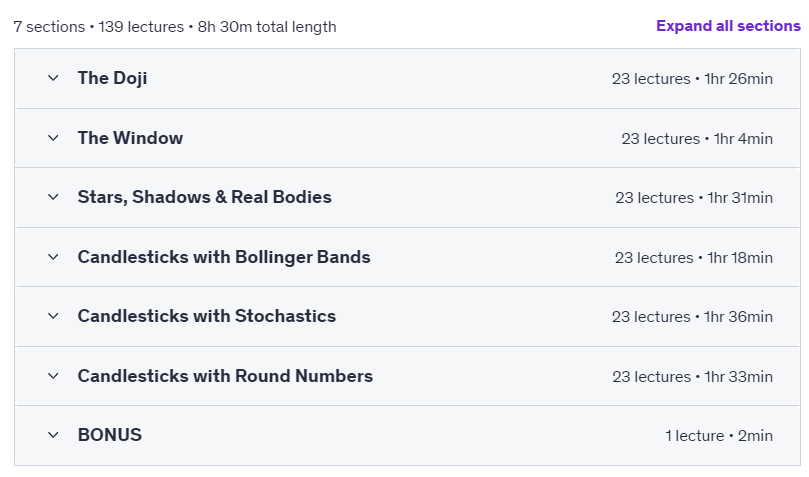Screen dimensions: 809x477
Task: Open Candlesticks with Round Numbers heading
Action: coord(225,376)
